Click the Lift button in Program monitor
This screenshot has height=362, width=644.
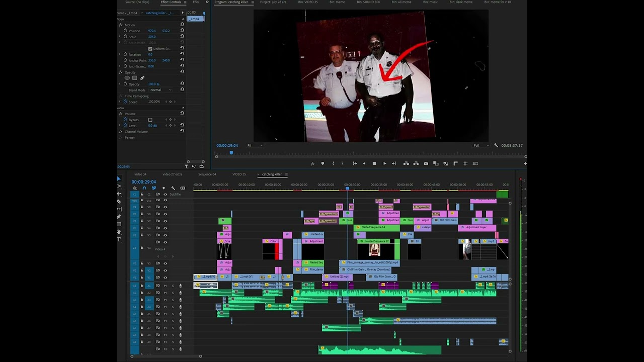(406, 163)
